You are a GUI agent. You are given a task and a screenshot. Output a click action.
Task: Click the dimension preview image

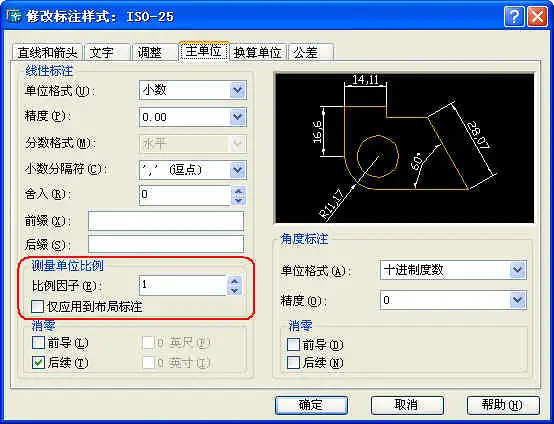[x=405, y=148]
